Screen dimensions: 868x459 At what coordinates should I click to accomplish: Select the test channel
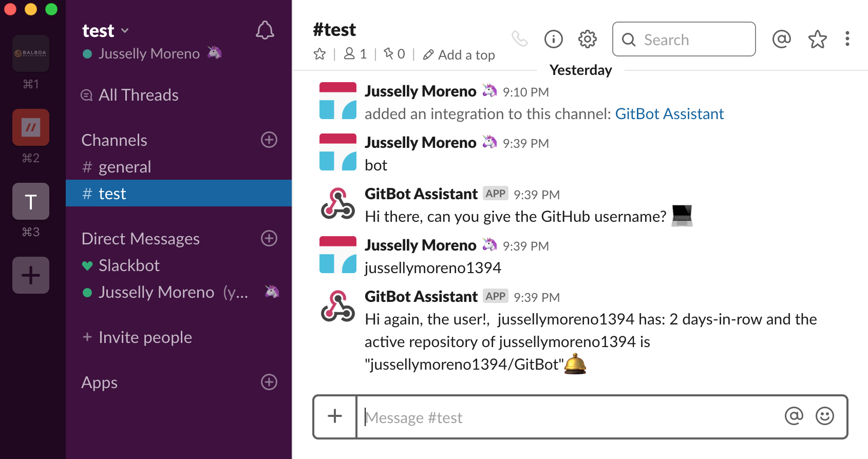click(179, 193)
